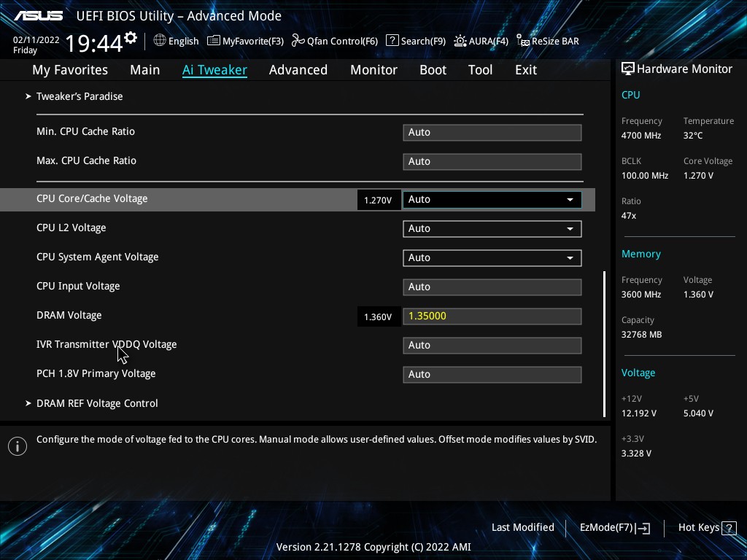Click the EzMode(F7) button

(614, 527)
